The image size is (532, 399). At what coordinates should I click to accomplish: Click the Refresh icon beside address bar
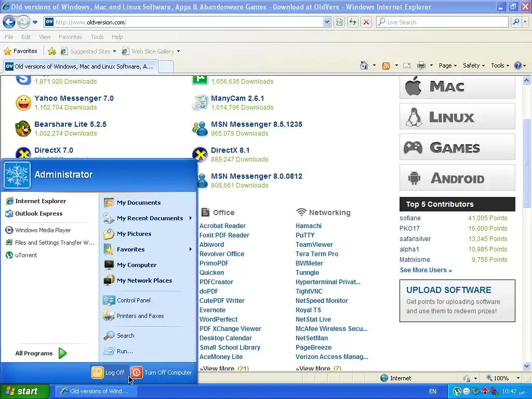[353, 22]
